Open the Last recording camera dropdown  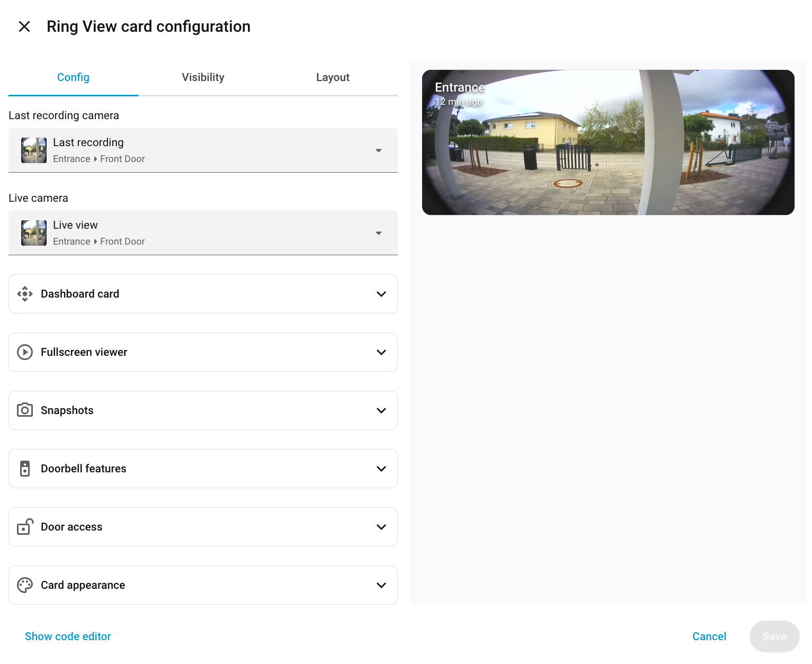pos(203,150)
